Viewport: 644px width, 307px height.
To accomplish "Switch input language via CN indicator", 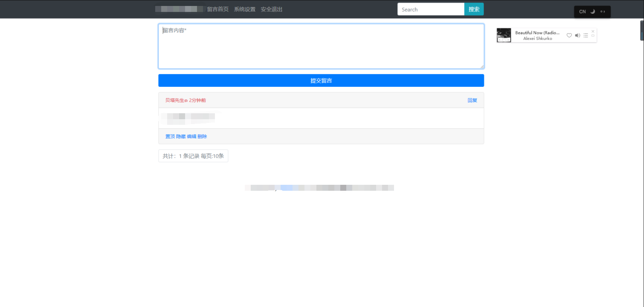I will [x=582, y=12].
